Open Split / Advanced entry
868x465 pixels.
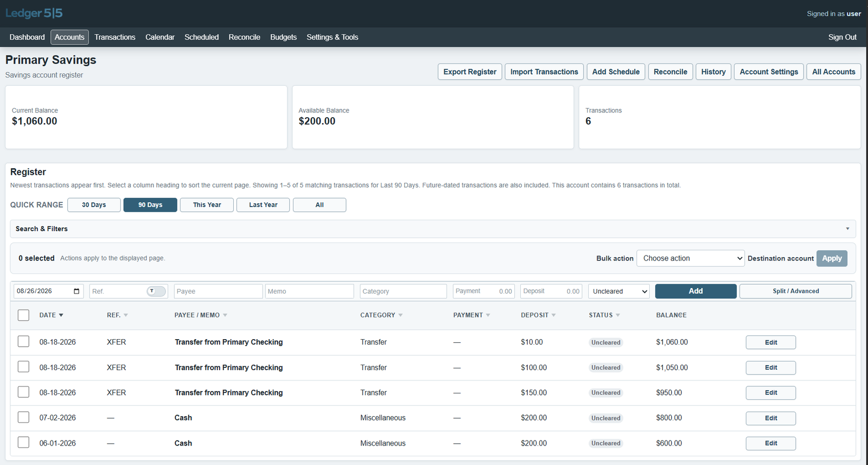[796, 291]
